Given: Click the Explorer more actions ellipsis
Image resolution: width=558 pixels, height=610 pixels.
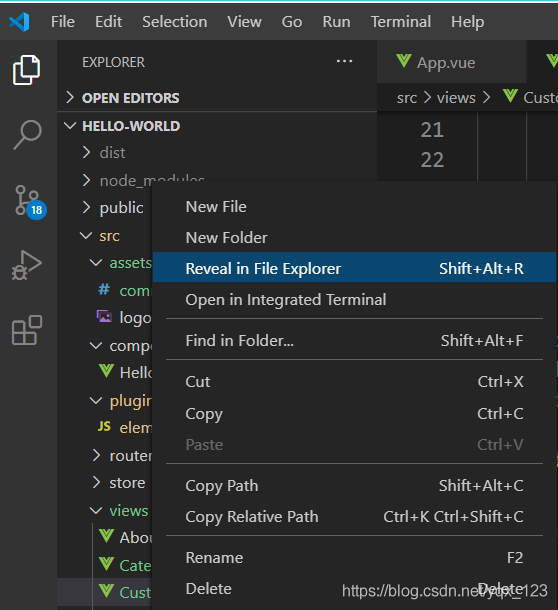Looking at the screenshot, I should pos(344,61).
